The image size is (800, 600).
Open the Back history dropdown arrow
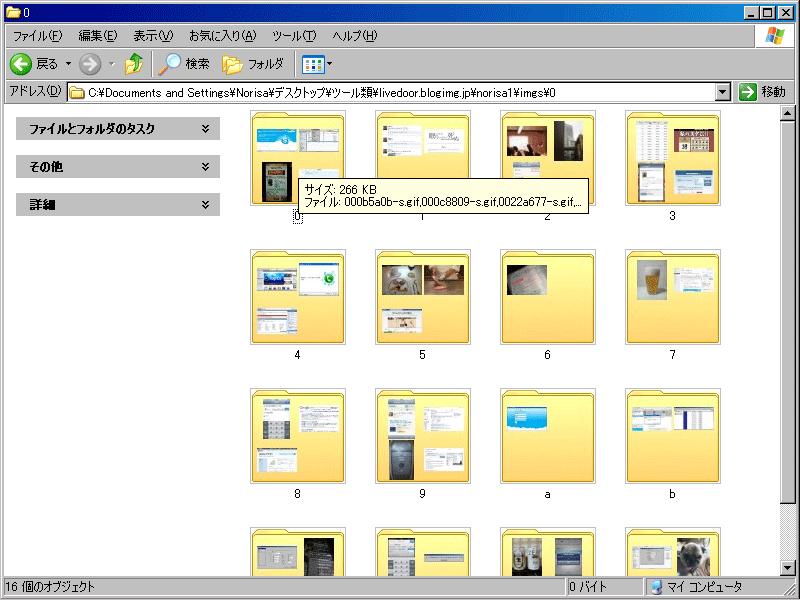68,64
